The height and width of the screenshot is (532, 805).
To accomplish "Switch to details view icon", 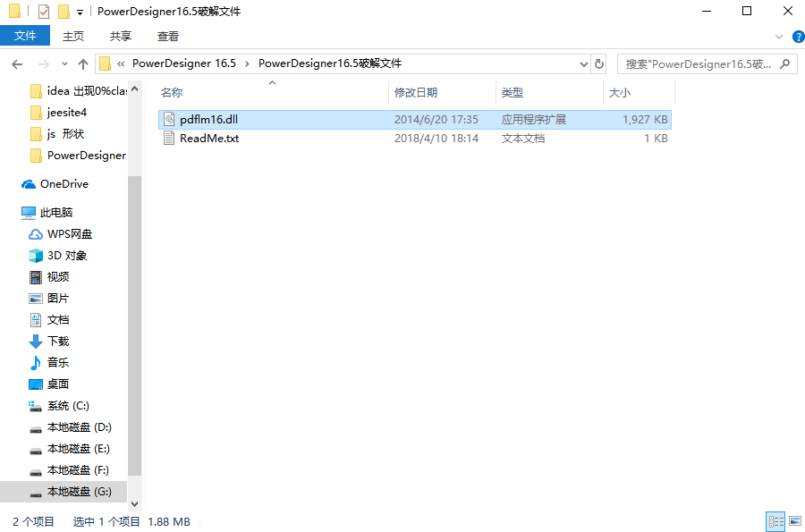I will 775,522.
